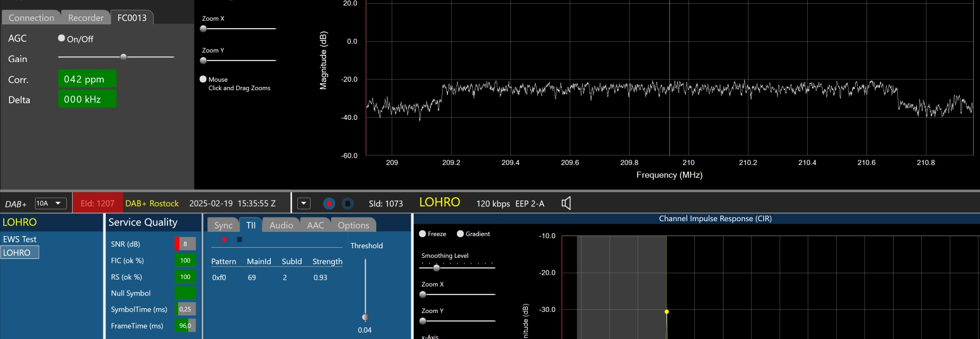Open the Options tab
This screenshot has height=339, width=980.
click(353, 225)
